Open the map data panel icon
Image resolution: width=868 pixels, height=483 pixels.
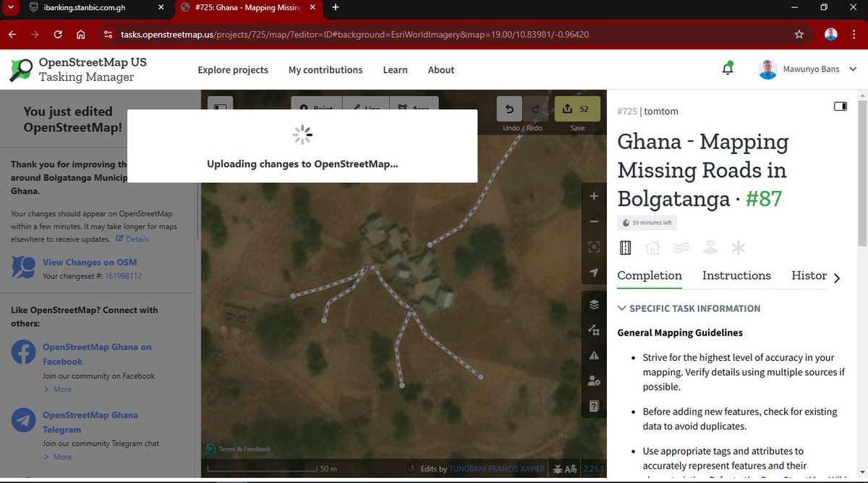pos(594,330)
